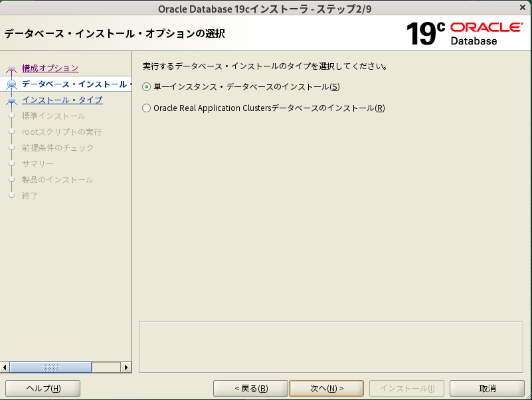Screen dimensions: 532x400
Task: Click heading データベース・インストール・オプションの選択
Action: [x=115, y=34]
